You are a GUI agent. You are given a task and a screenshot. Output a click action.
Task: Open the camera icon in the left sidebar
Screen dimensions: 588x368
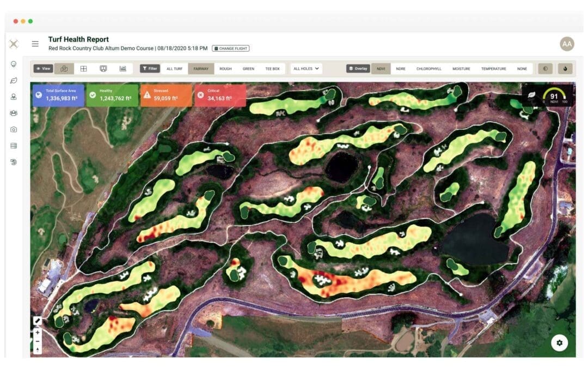(14, 130)
